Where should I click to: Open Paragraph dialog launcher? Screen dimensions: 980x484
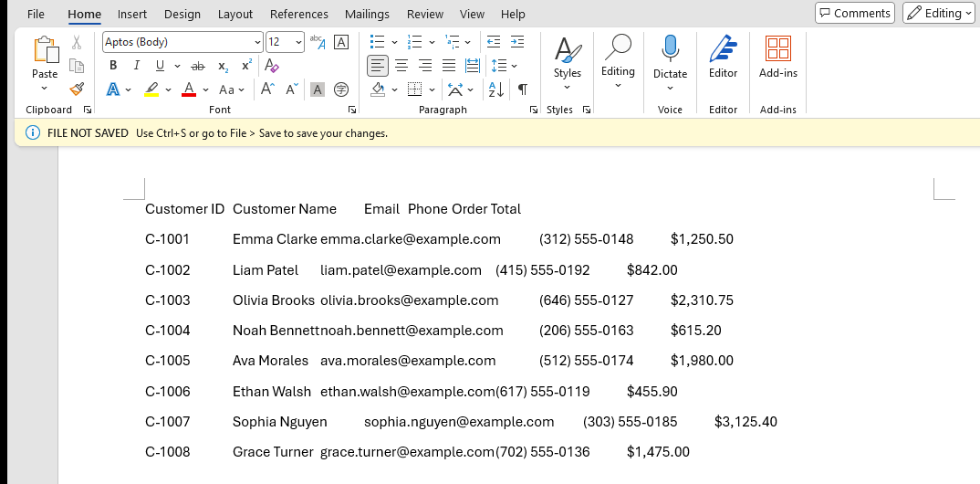tap(534, 110)
